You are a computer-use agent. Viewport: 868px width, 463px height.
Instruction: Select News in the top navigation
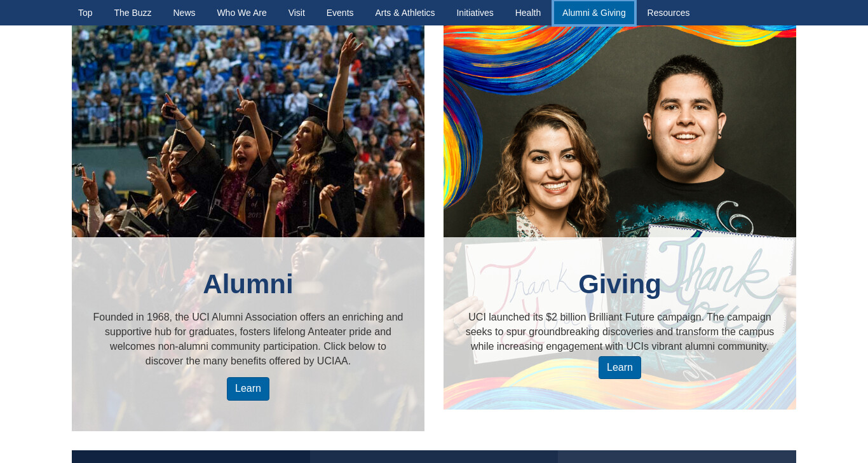pos(184,13)
